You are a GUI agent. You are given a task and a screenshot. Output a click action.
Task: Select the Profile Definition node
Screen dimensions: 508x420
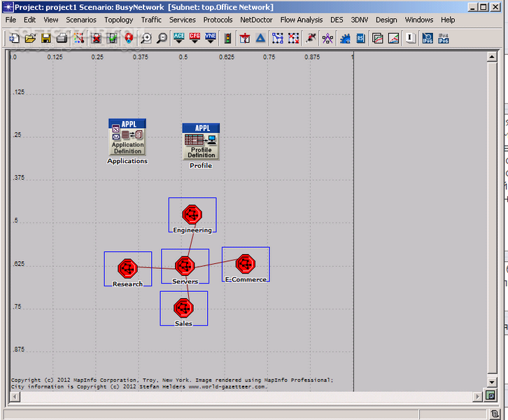(x=201, y=141)
